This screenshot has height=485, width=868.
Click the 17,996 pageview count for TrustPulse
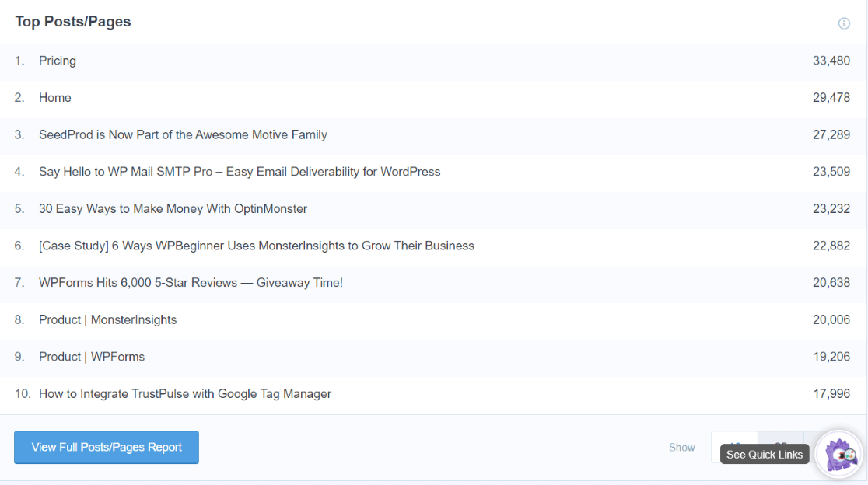pos(831,394)
